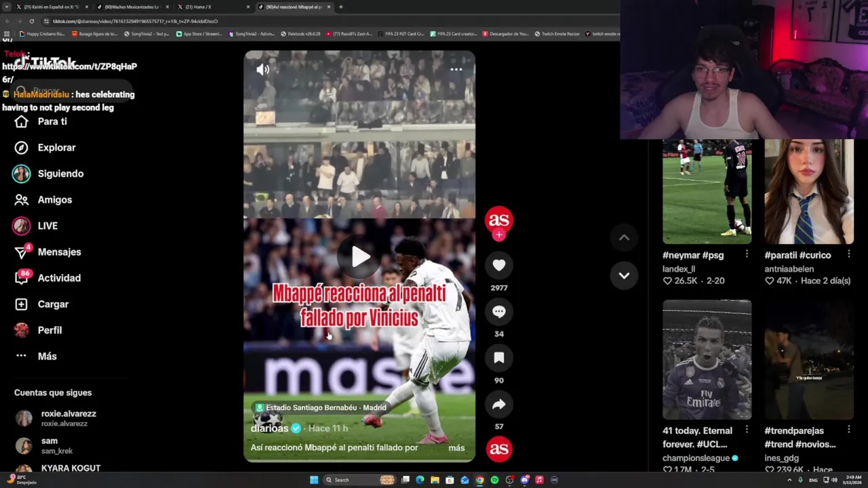This screenshot has height=488, width=868.
Task: Open the AS sound disc icon
Action: (x=499, y=449)
